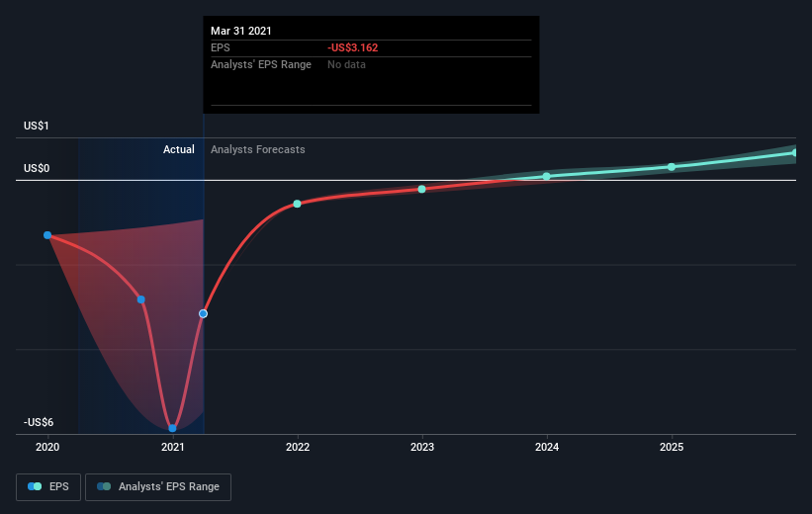
Task: Select the Mar 31 2021 data point
Action: tap(204, 313)
